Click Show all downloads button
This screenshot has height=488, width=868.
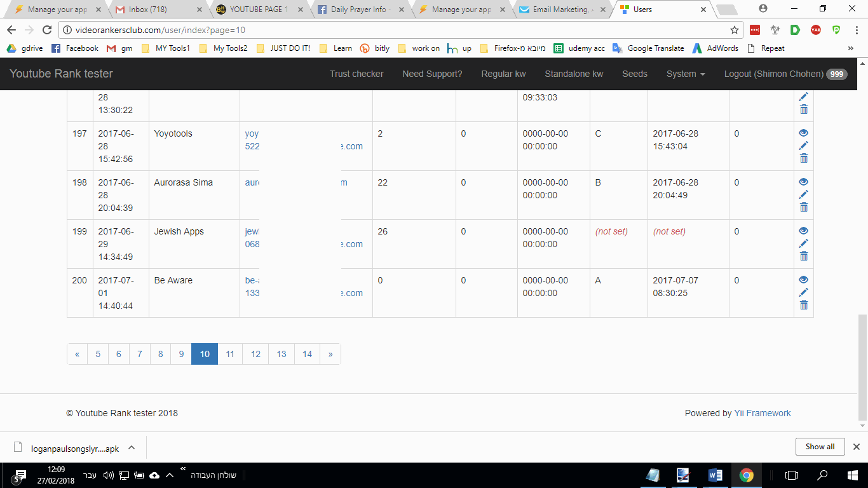820,447
